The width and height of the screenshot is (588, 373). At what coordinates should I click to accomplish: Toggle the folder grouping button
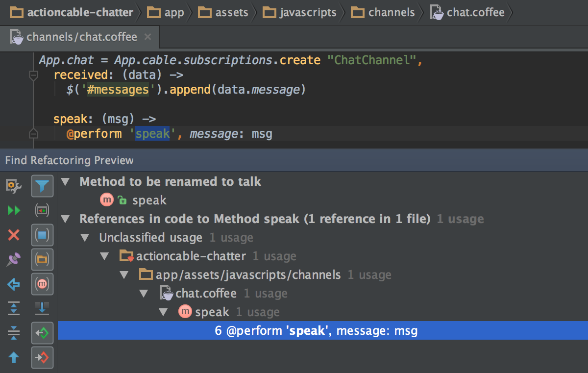click(x=42, y=260)
